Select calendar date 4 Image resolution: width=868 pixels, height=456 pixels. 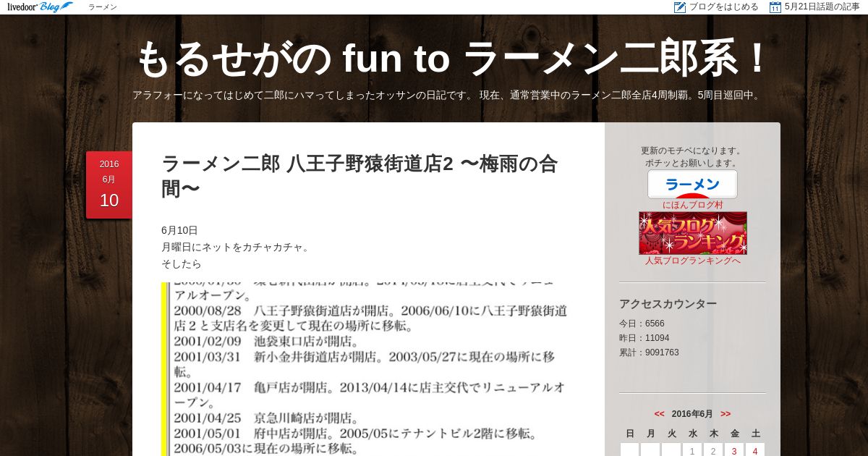pyautogui.click(x=755, y=452)
